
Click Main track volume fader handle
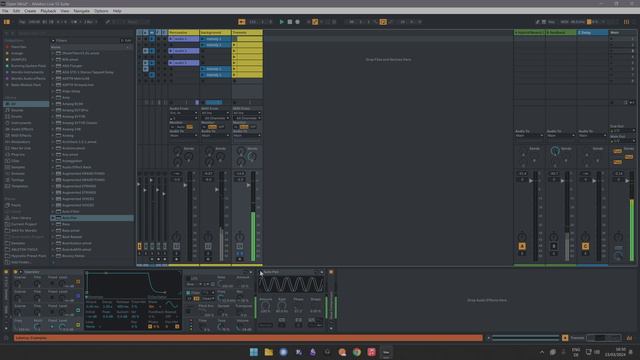tap(627, 180)
